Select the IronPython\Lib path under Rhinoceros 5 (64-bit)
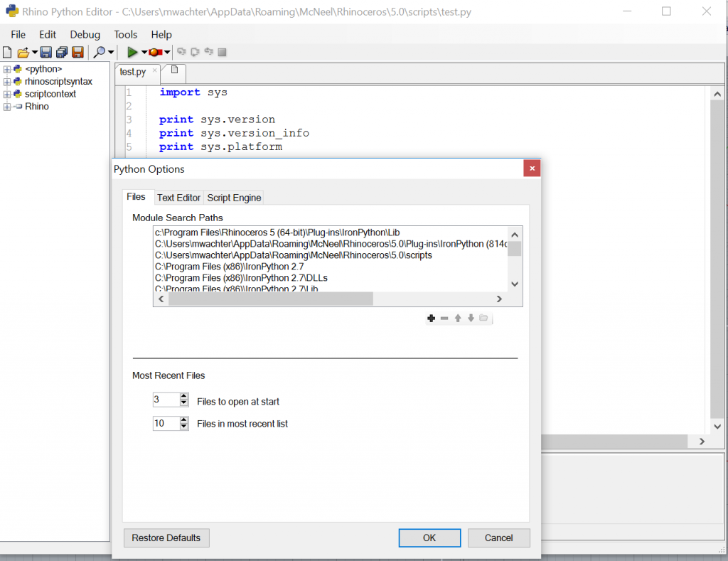The height and width of the screenshot is (561, 728). [x=277, y=233]
